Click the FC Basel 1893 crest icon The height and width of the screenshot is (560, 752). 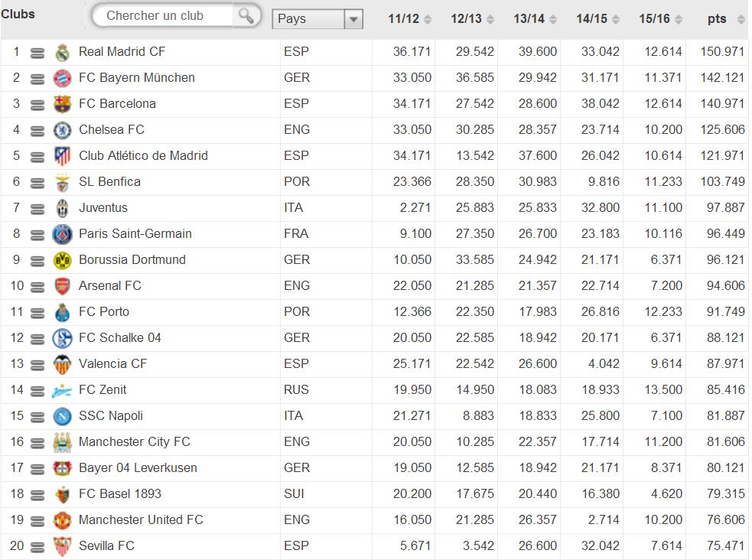62,494
